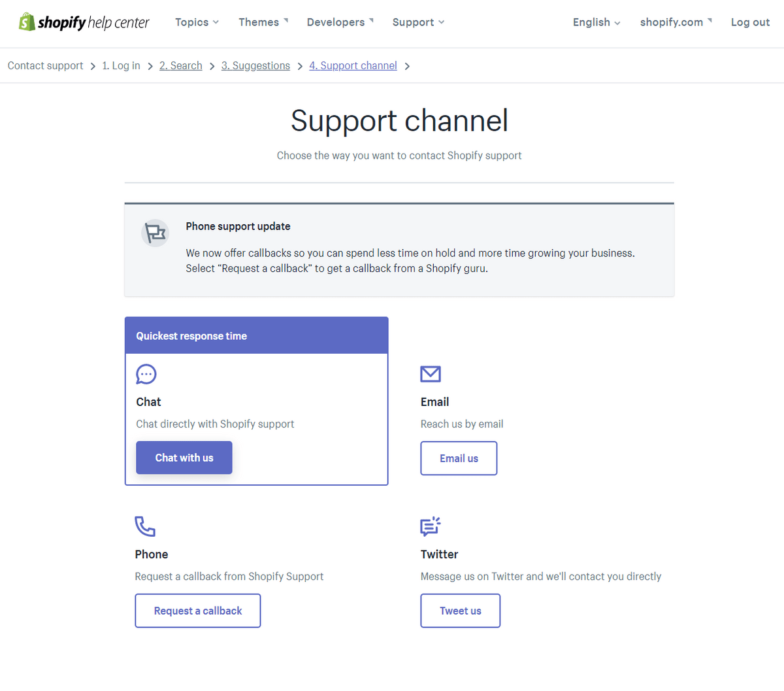Open the English language selector
Image resolution: width=784 pixels, height=691 pixels.
click(x=596, y=22)
